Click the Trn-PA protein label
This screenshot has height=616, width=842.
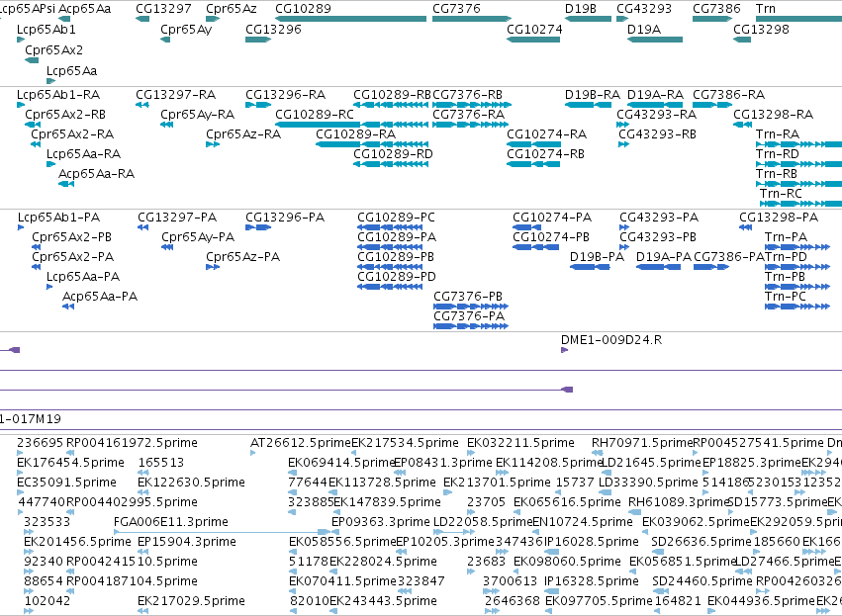click(x=786, y=237)
